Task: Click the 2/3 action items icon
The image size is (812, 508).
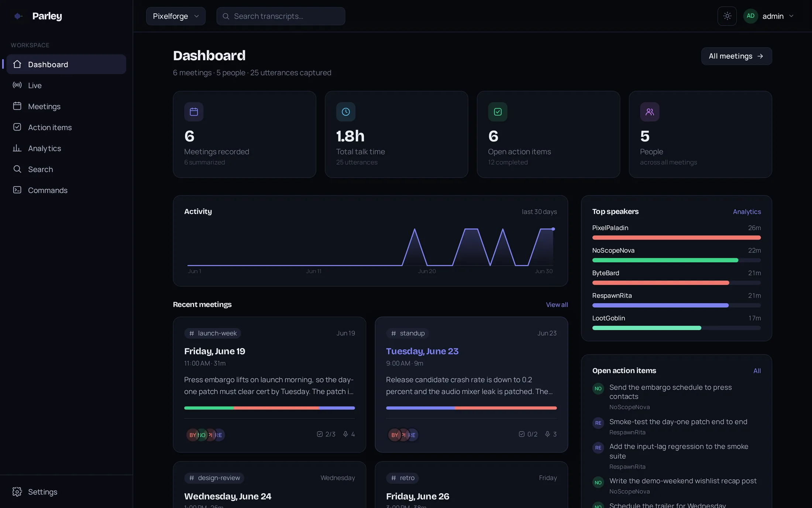Action: point(320,434)
